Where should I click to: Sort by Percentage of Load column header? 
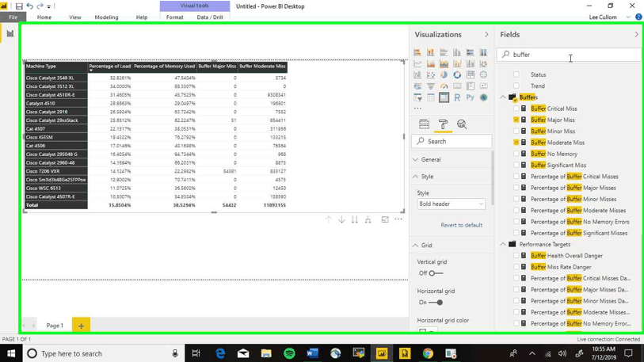point(109,67)
